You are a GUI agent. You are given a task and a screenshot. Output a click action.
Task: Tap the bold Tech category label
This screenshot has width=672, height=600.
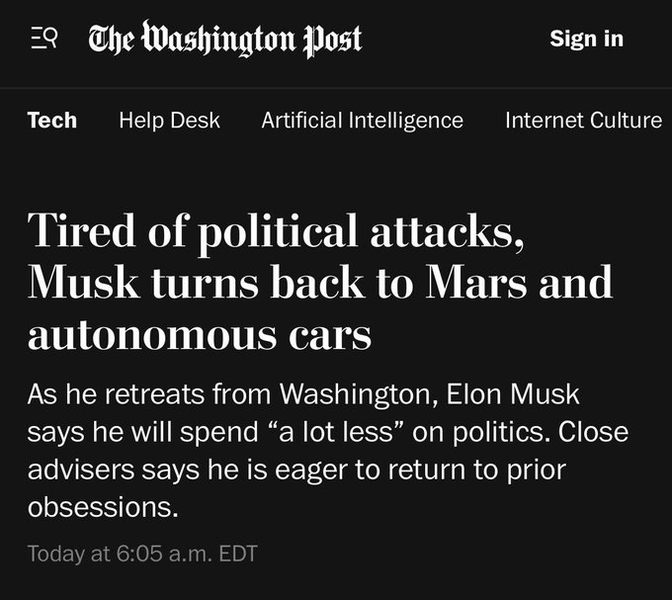click(x=52, y=120)
